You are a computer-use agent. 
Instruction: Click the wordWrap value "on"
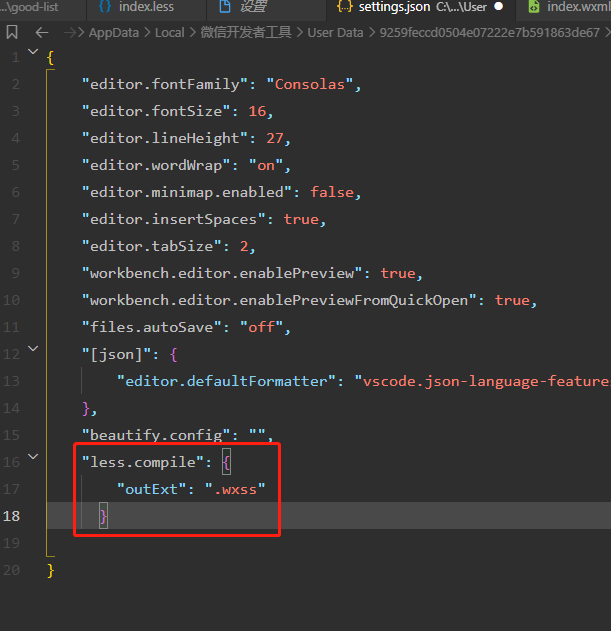point(266,165)
